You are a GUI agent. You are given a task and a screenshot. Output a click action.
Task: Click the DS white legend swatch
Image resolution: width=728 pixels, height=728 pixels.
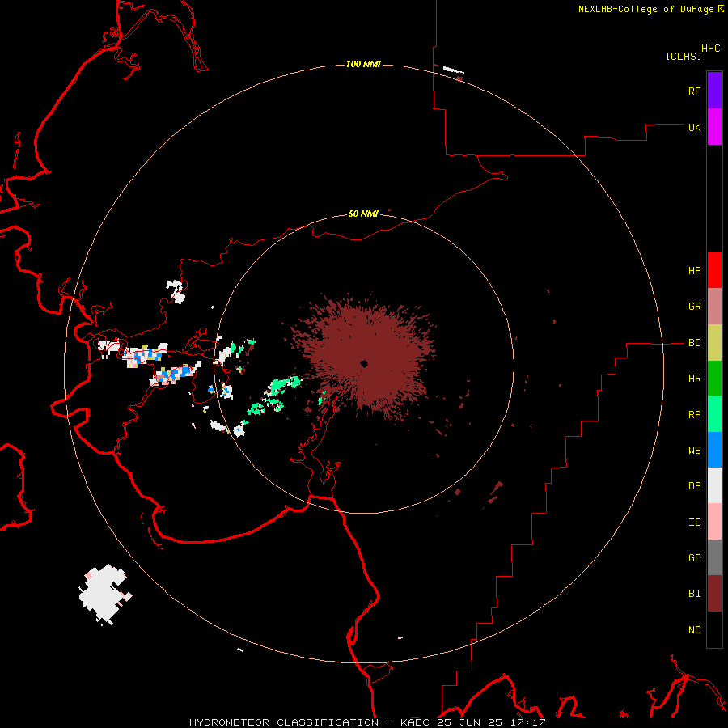tap(714, 485)
